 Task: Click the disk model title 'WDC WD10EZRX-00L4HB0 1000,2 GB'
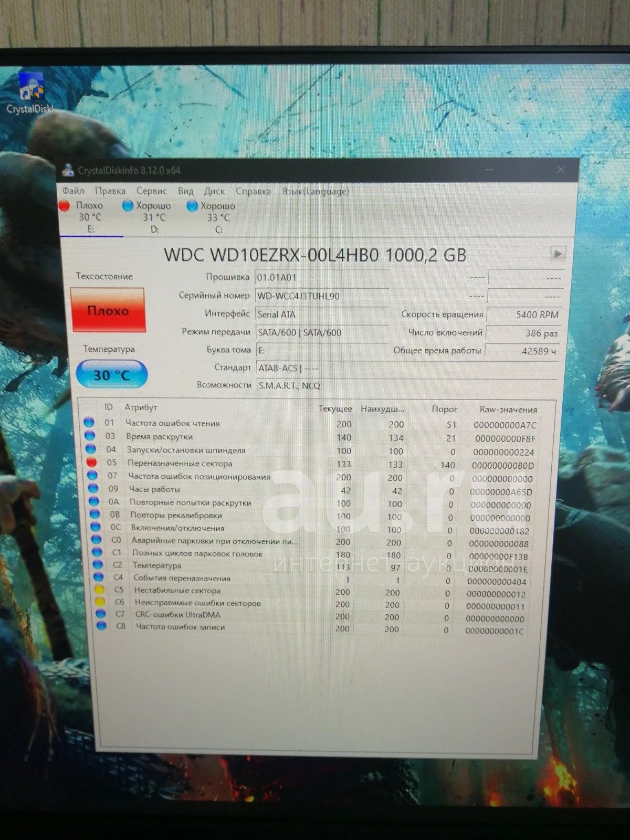click(x=315, y=255)
